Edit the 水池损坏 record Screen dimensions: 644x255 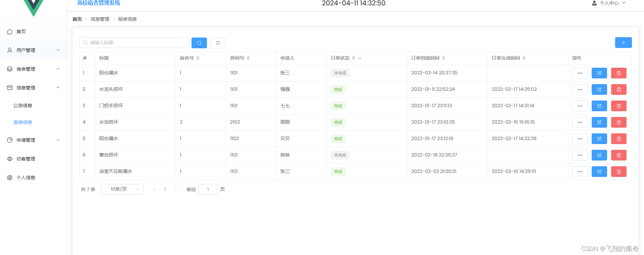(599, 122)
